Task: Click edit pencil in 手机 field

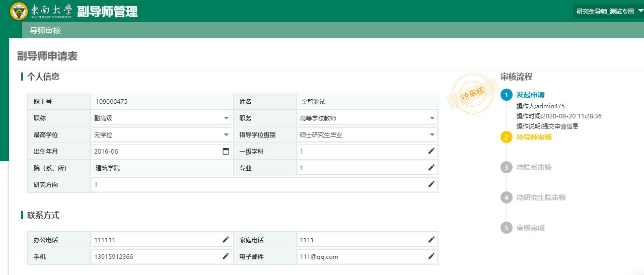Action: [226, 256]
